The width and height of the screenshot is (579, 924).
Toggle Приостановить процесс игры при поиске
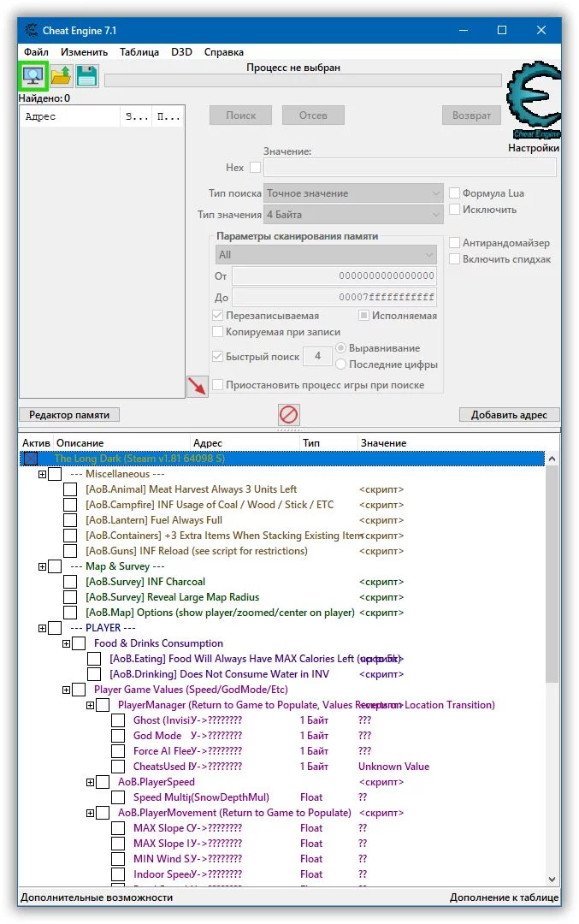click(x=217, y=385)
